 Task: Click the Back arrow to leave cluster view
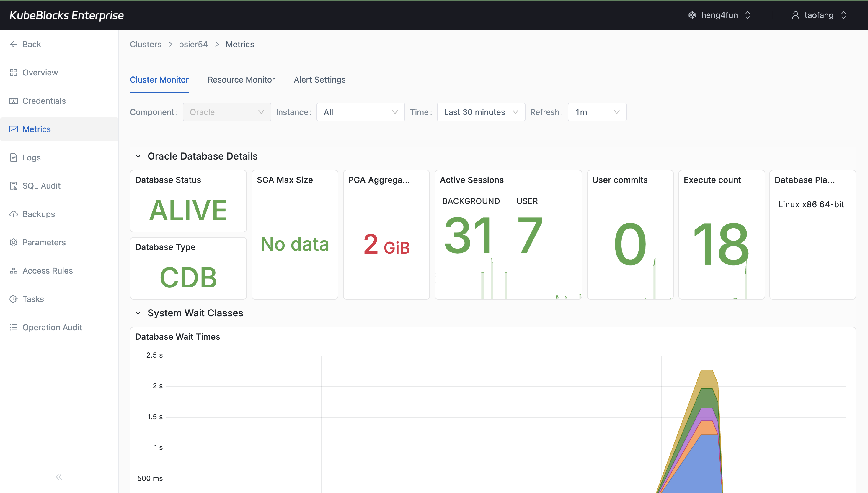point(14,44)
